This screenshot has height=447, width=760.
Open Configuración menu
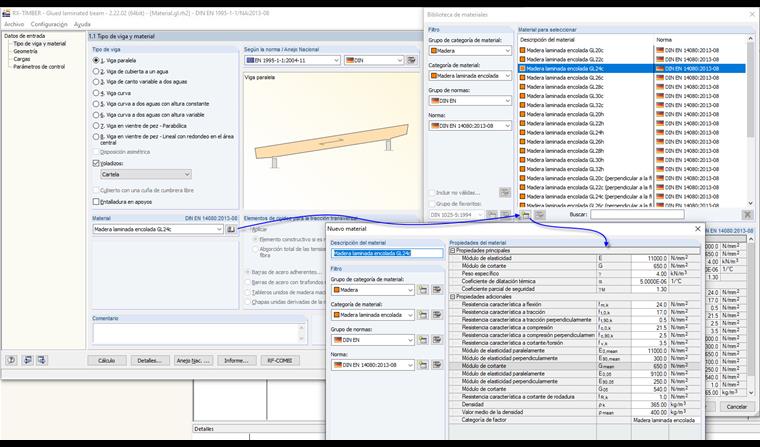[49, 24]
